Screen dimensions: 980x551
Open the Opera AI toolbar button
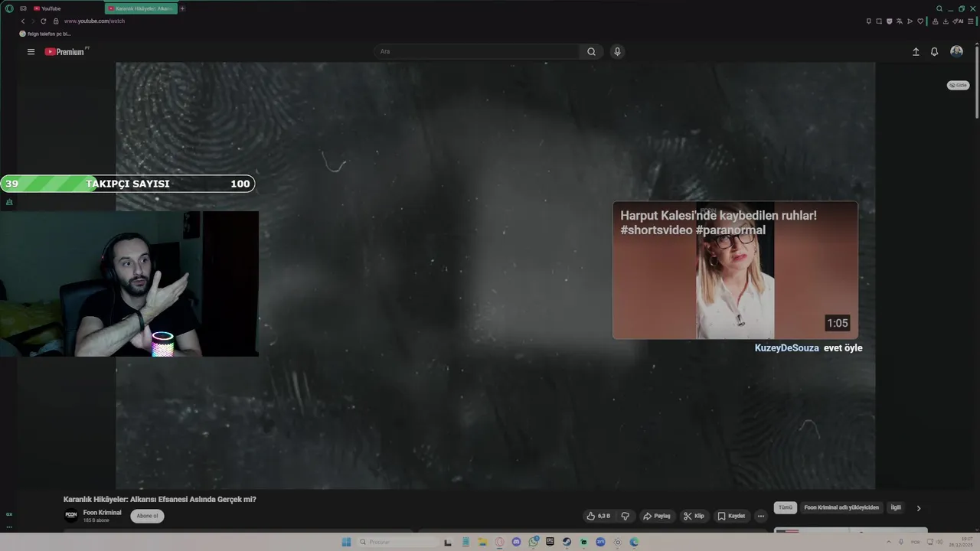(x=958, y=21)
